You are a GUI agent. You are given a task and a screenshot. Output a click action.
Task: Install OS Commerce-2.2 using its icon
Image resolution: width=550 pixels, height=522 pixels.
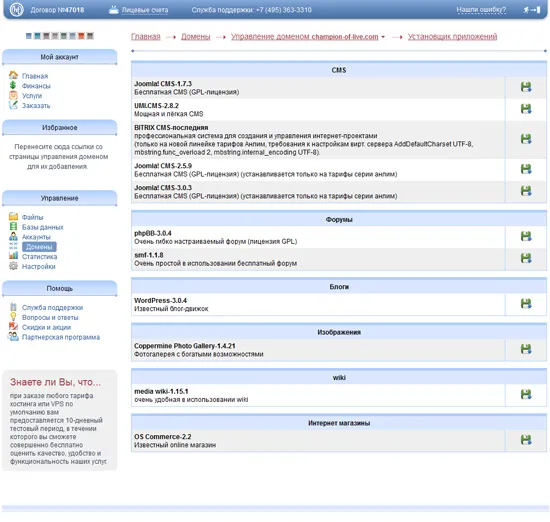[525, 440]
